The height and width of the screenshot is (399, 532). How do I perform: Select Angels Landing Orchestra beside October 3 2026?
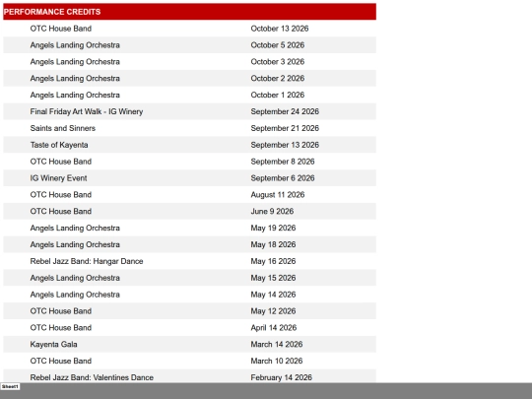pyautogui.click(x=75, y=62)
